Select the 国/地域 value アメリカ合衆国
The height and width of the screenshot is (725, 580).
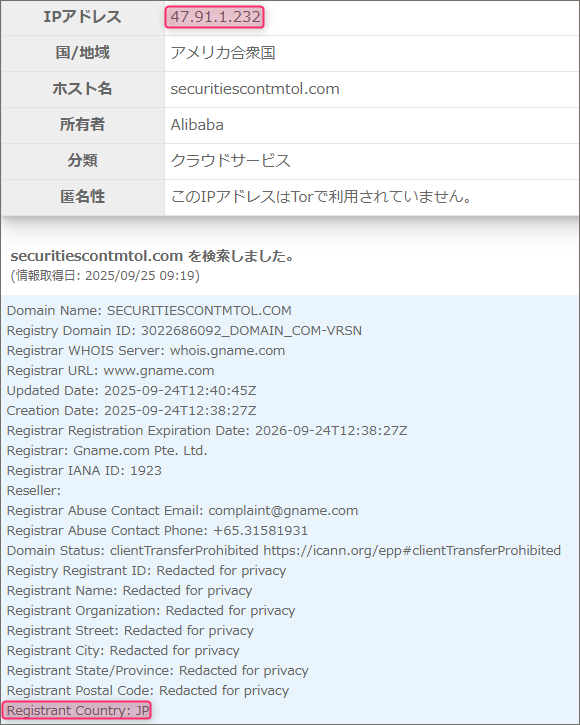pos(223,53)
